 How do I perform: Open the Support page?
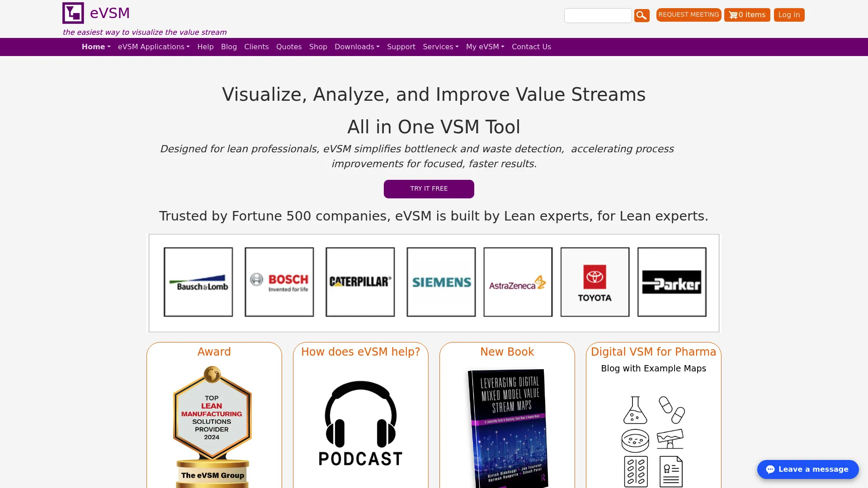pyautogui.click(x=401, y=47)
